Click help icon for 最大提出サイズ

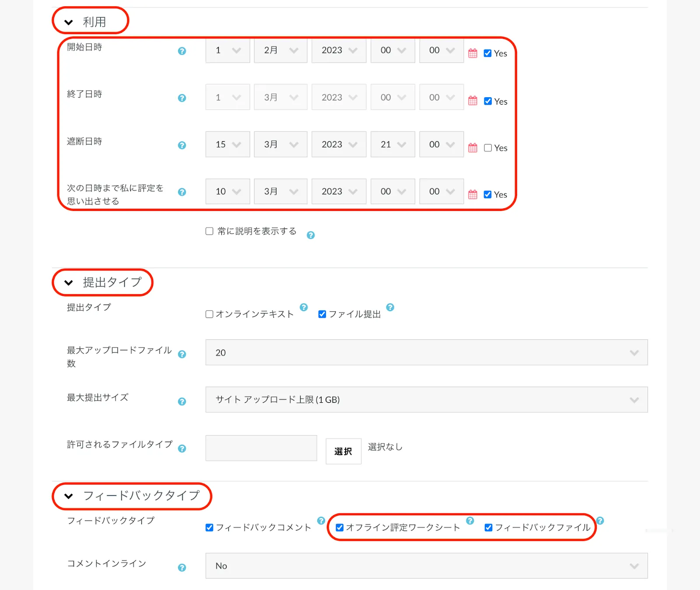[x=182, y=401]
